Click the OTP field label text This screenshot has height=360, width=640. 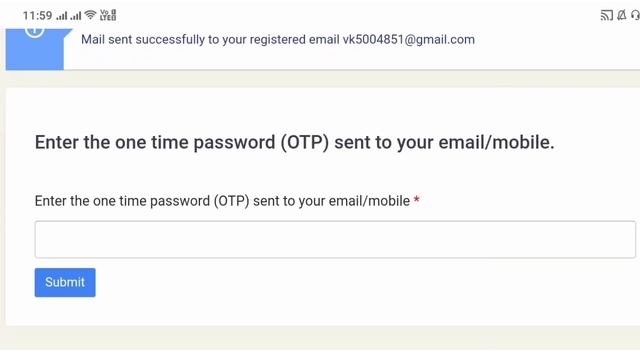[x=222, y=201]
